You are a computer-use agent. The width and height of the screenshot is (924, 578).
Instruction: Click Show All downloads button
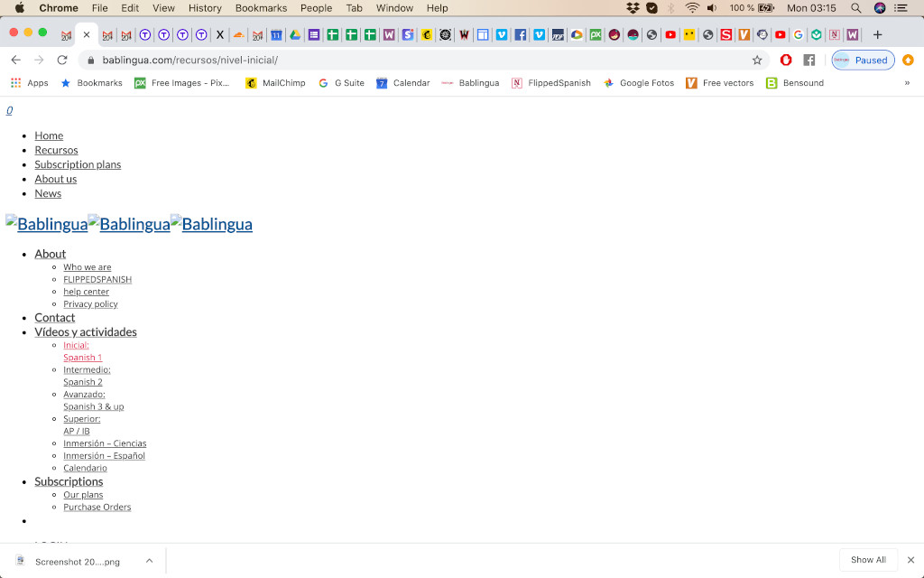click(868, 560)
